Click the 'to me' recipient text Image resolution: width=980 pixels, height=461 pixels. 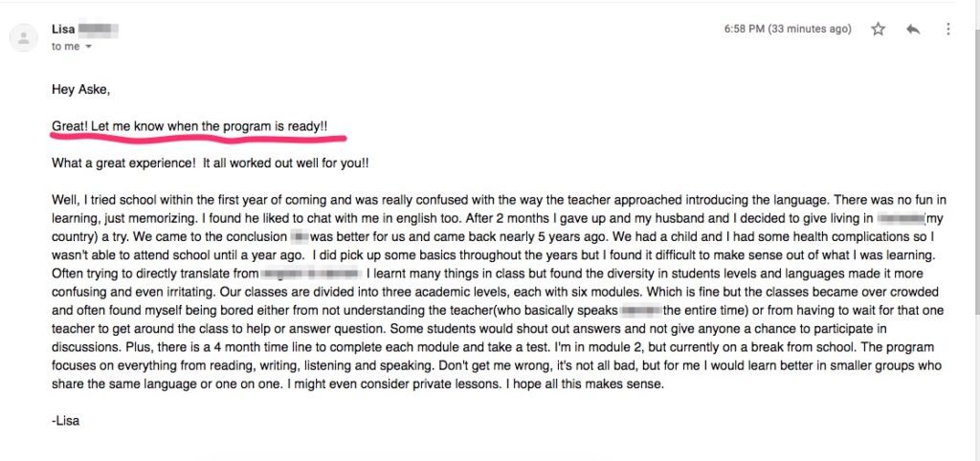coord(66,47)
